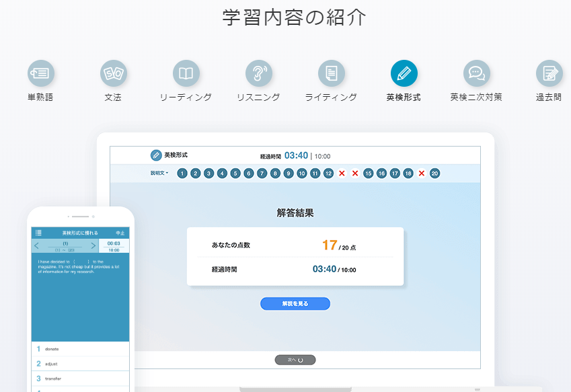The width and height of the screenshot is (571, 392).
Task: Jump to question 11 circle
Action: [x=315, y=173]
